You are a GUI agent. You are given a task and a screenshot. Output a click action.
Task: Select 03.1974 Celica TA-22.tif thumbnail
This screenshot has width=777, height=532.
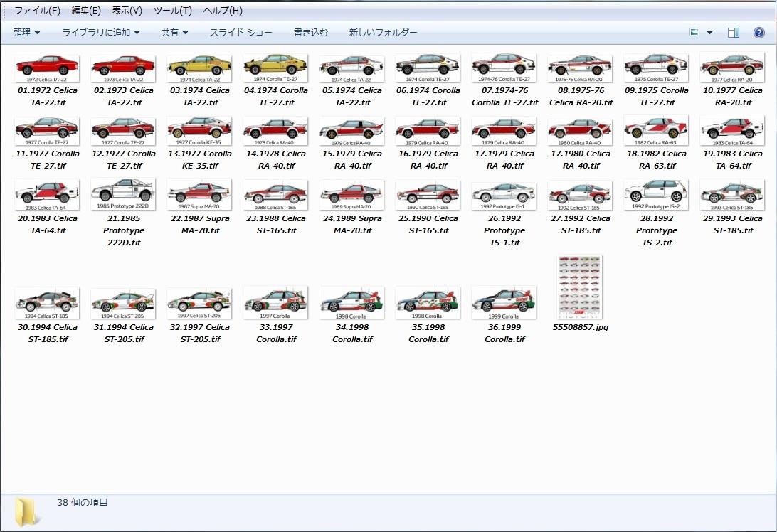click(199, 69)
